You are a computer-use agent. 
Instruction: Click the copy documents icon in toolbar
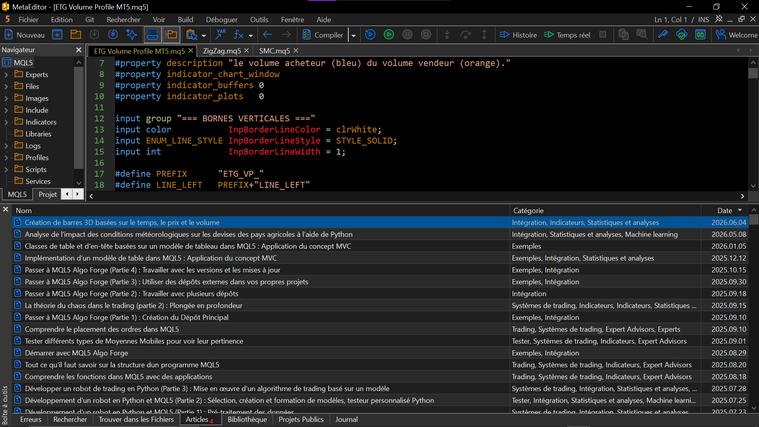coord(623,35)
